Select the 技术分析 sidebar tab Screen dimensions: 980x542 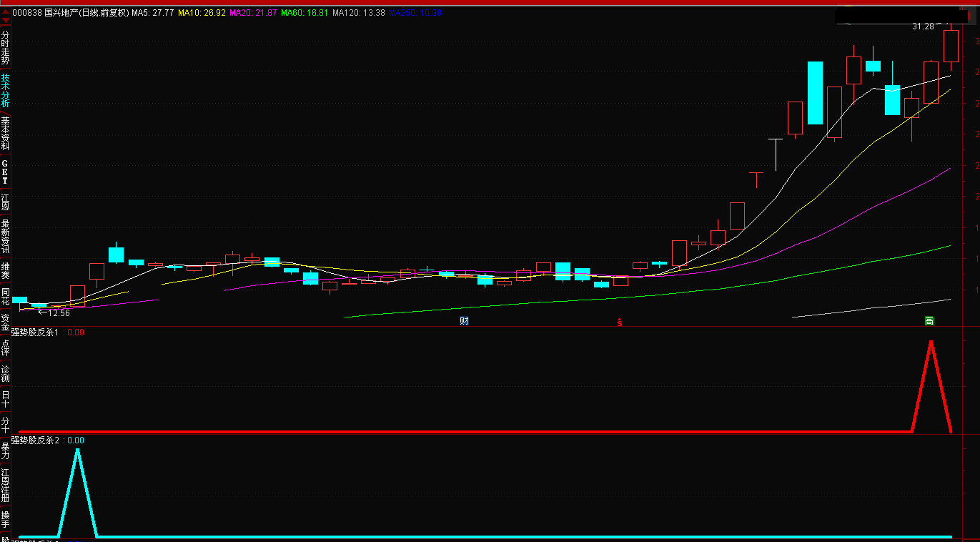pos(6,90)
